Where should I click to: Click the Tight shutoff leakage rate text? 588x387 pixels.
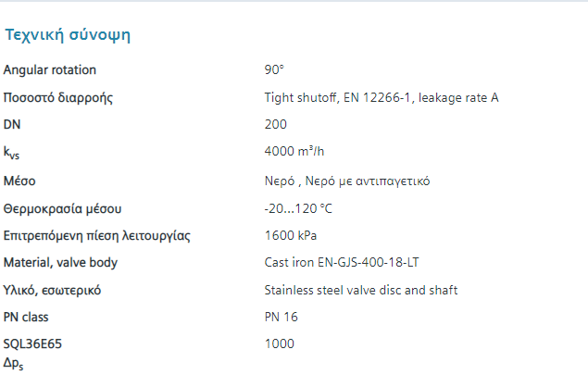click(382, 97)
